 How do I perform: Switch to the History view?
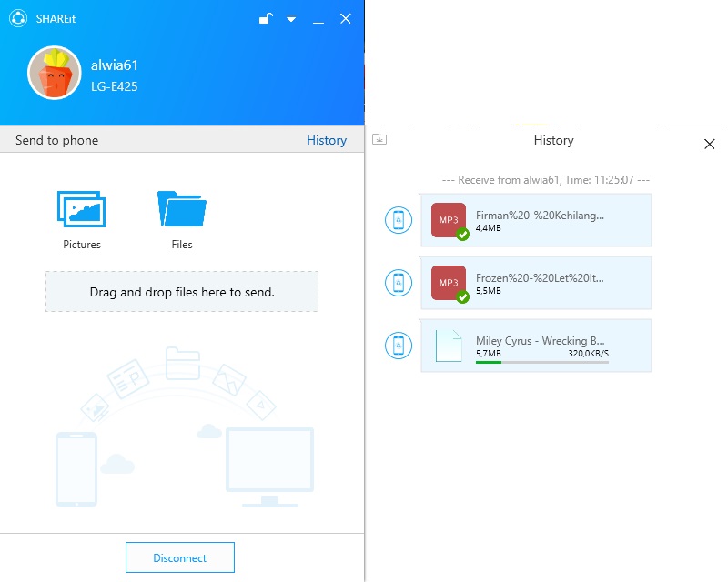pyautogui.click(x=327, y=140)
